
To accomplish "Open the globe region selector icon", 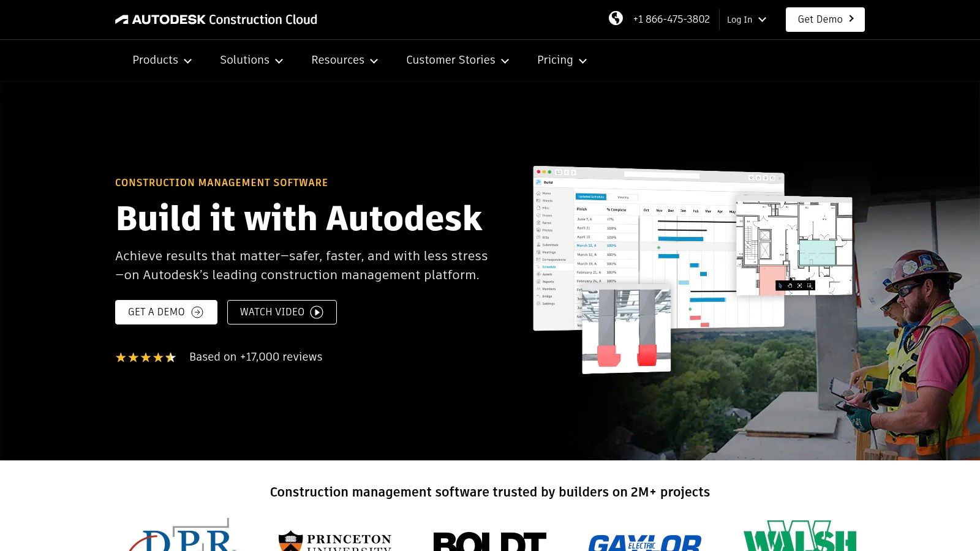I will click(x=616, y=18).
